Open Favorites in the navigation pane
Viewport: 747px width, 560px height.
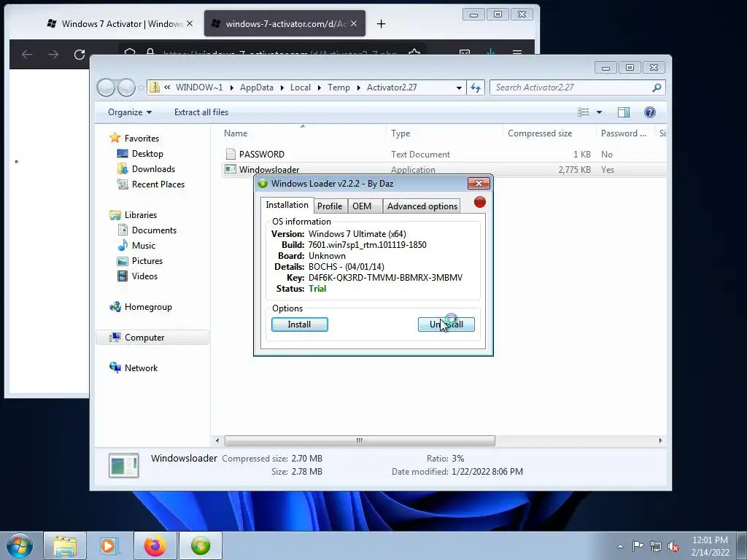click(x=142, y=138)
